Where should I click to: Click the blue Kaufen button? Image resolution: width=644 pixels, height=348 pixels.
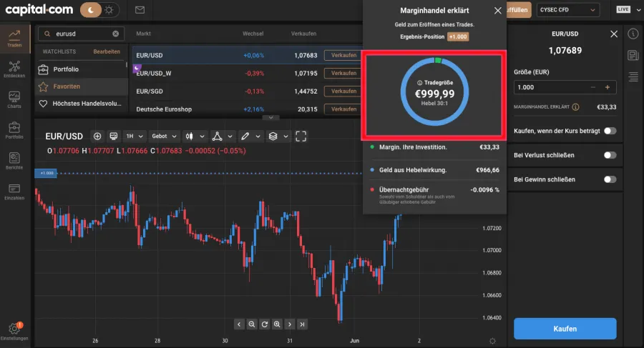click(x=565, y=329)
